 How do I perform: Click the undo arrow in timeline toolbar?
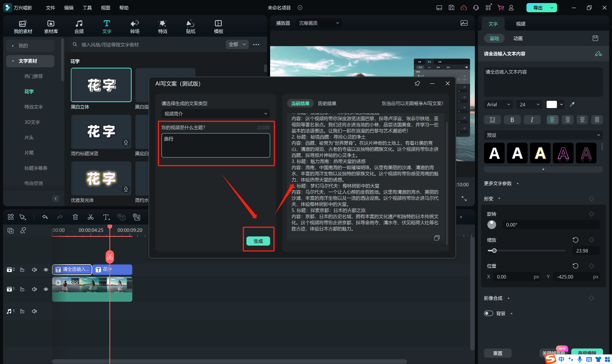[x=45, y=217]
